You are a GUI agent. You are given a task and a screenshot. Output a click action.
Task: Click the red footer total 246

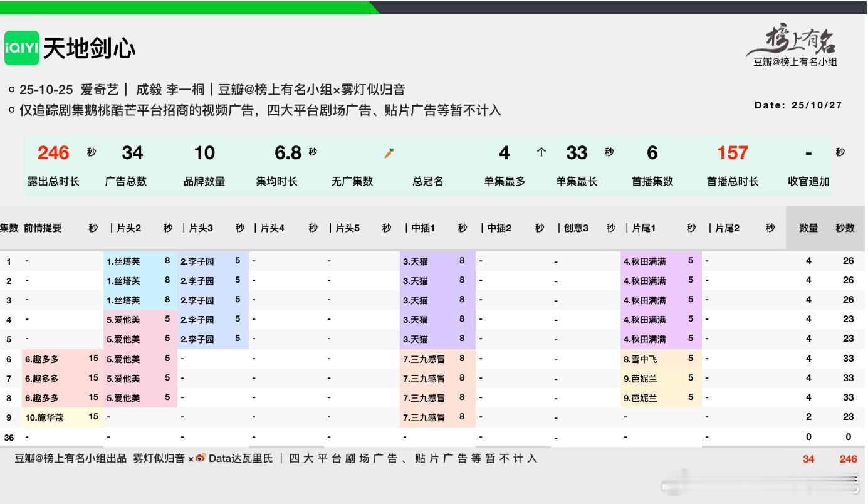point(849,459)
